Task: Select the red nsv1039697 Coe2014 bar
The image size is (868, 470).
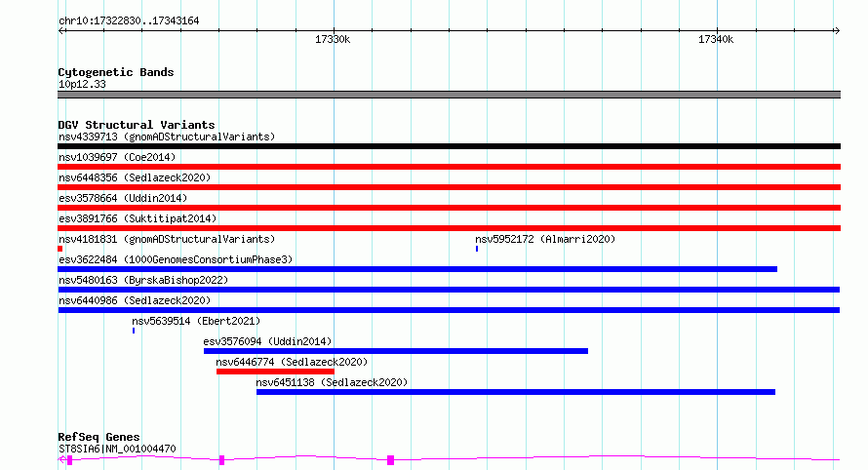Action: 449,167
